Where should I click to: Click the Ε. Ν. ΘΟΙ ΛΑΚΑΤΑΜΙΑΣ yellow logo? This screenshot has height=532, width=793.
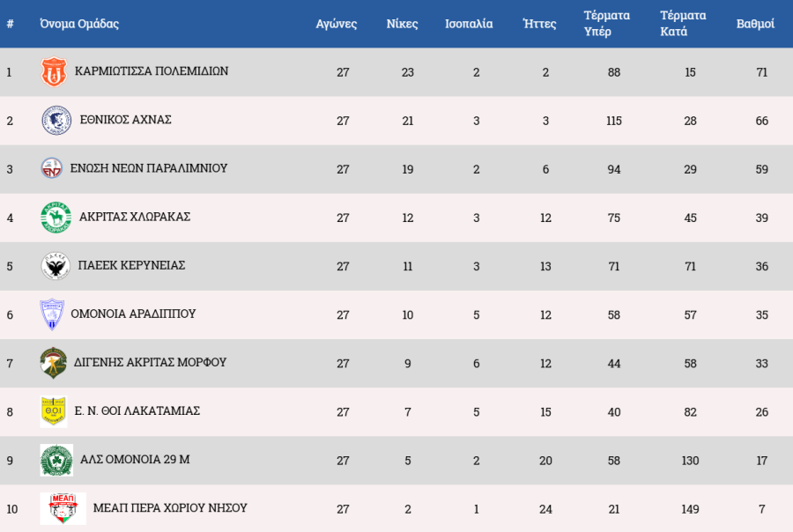click(x=54, y=411)
